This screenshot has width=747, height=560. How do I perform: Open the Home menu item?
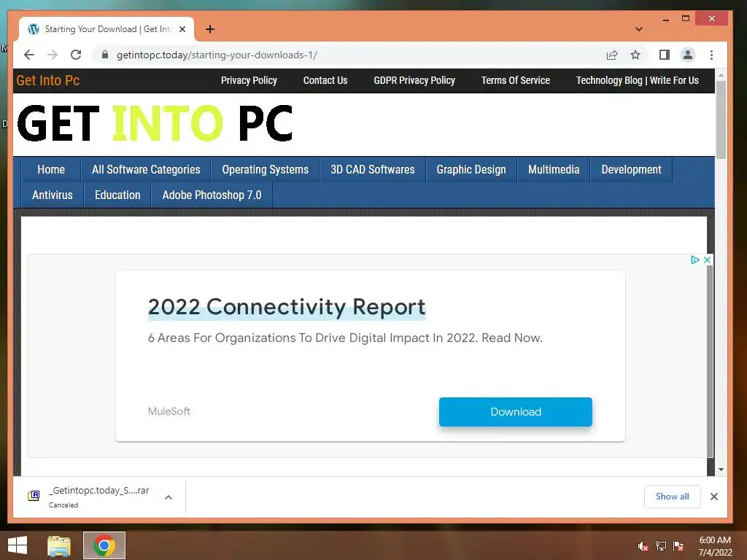pos(51,169)
